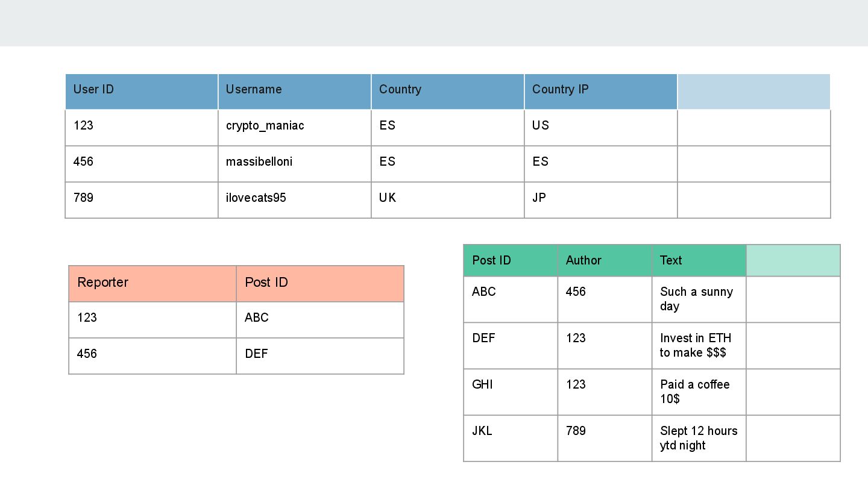The width and height of the screenshot is (868, 488).
Task: Select the Author header cell
Action: coord(605,261)
